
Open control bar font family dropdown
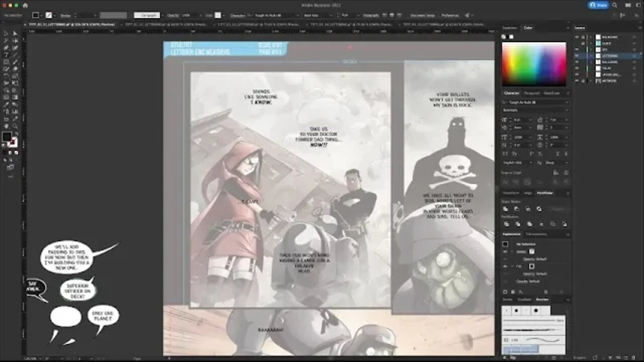(298, 15)
